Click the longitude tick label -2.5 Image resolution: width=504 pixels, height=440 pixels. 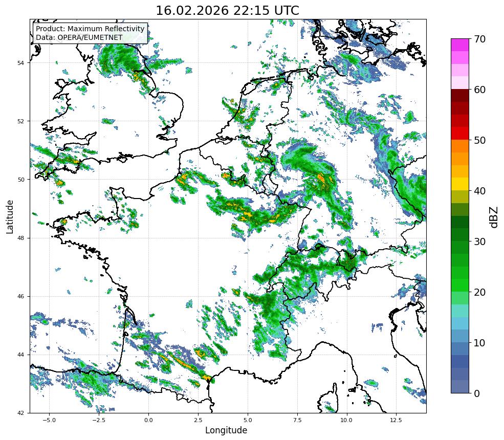pos(99,420)
